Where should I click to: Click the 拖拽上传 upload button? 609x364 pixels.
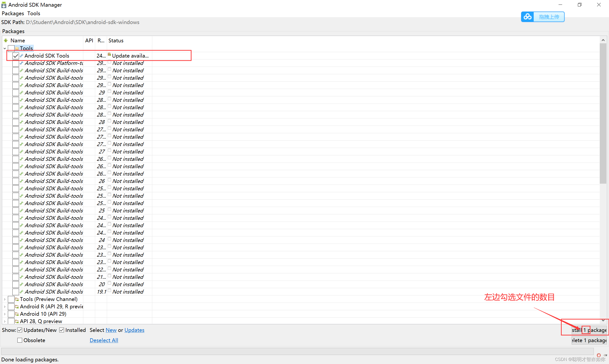click(x=543, y=17)
